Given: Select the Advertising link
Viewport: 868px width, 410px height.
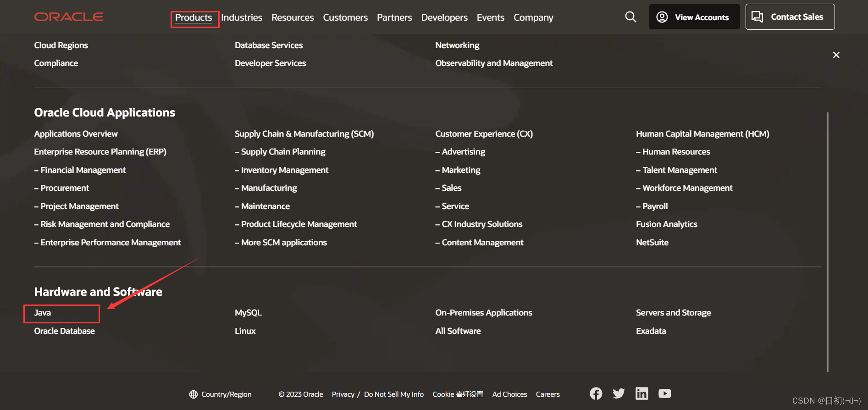Looking at the screenshot, I should click(x=460, y=152).
